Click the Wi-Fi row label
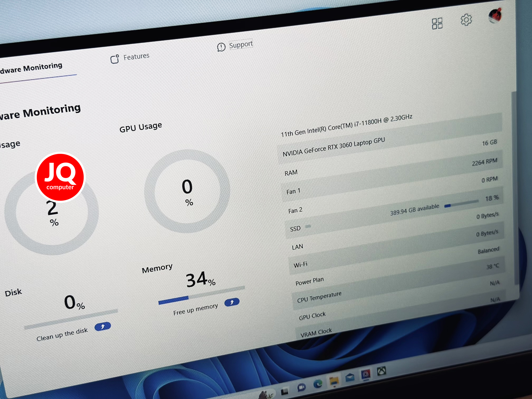This screenshot has width=532, height=399. click(300, 265)
